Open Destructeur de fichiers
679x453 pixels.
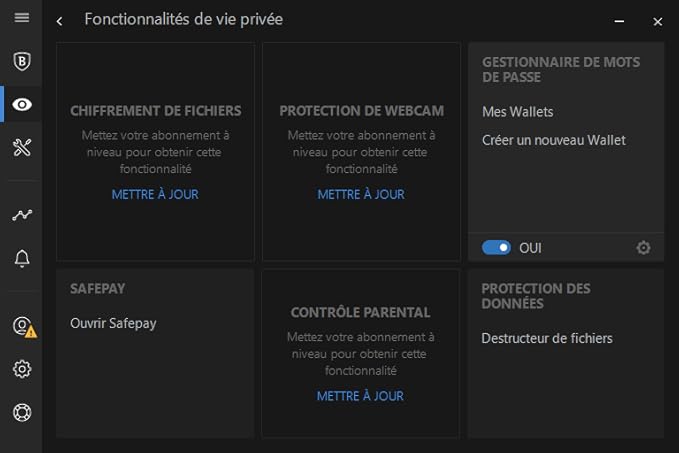(546, 338)
